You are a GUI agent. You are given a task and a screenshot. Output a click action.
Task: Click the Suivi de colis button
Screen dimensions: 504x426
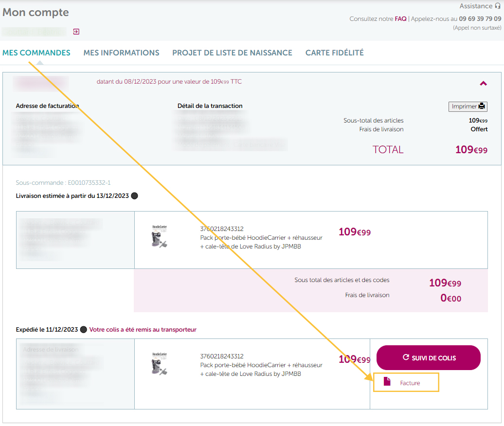click(429, 357)
